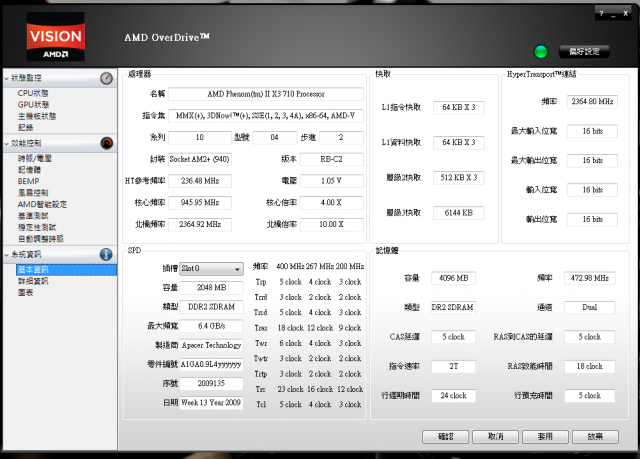This screenshot has height=459, width=640.
Task: Click the green status indicator light
Action: pos(541,52)
